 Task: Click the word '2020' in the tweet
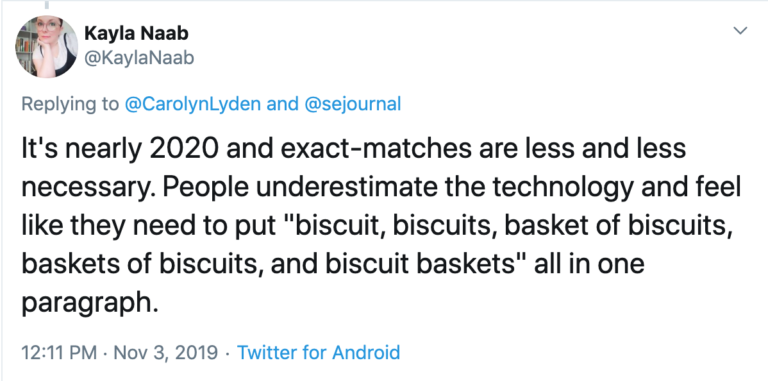183,148
